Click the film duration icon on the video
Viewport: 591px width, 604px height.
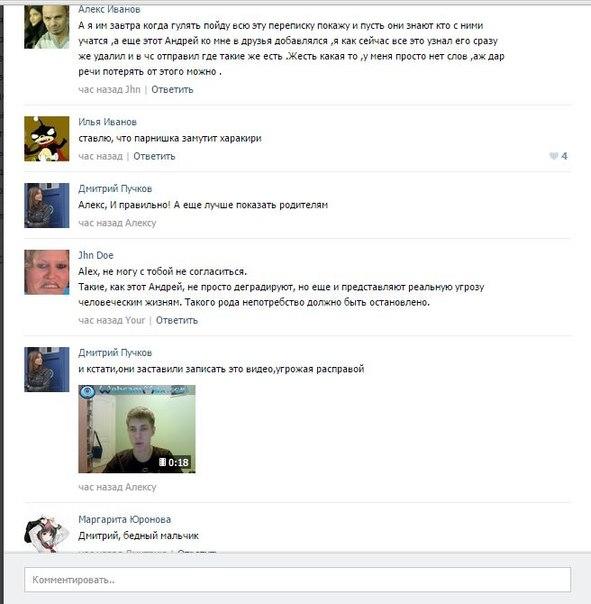163,462
